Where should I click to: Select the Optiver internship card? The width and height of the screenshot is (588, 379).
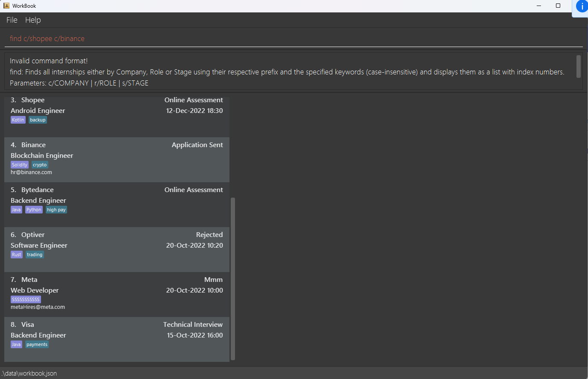(x=117, y=250)
